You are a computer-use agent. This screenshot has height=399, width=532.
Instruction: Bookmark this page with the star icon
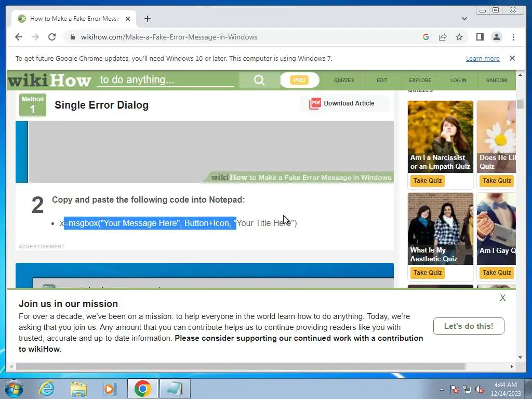[459, 37]
